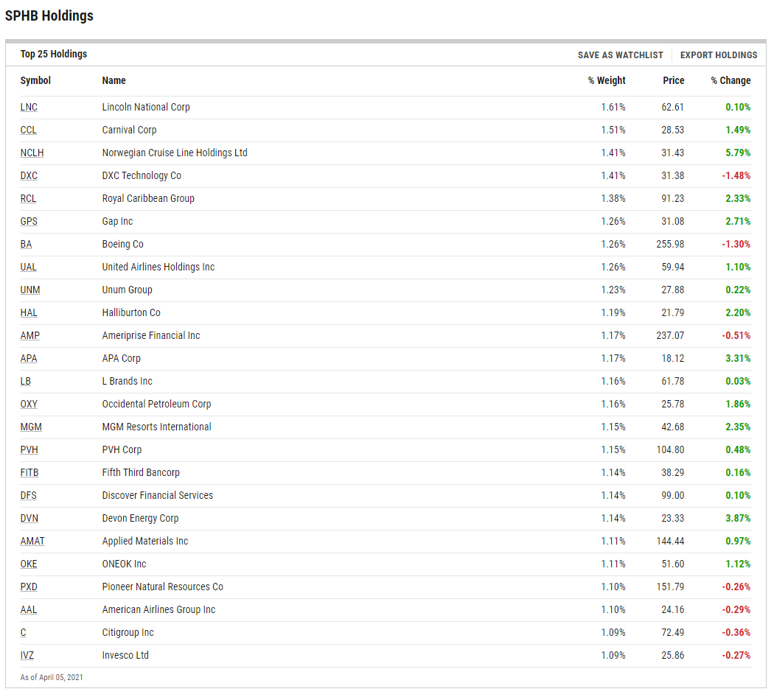The height and width of the screenshot is (700, 774).
Task: Click the Price column header
Action: [x=673, y=80]
